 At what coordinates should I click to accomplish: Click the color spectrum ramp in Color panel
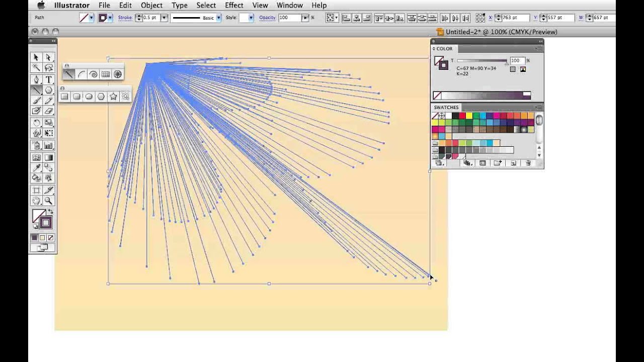pos(481,96)
